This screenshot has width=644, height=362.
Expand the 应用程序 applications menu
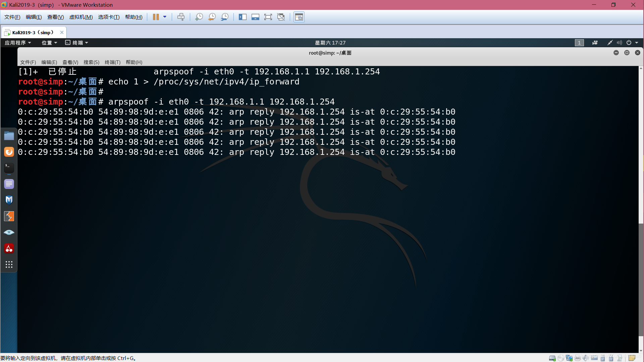click(18, 43)
